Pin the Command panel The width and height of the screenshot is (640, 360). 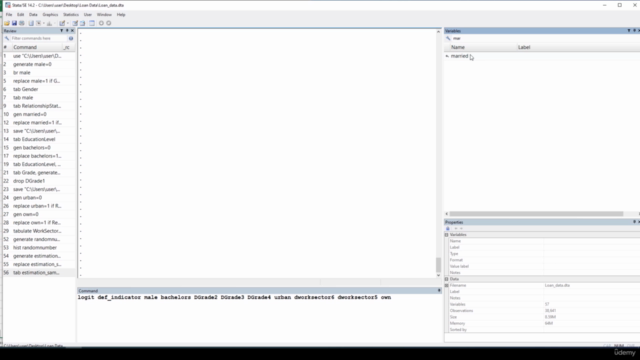click(x=439, y=291)
